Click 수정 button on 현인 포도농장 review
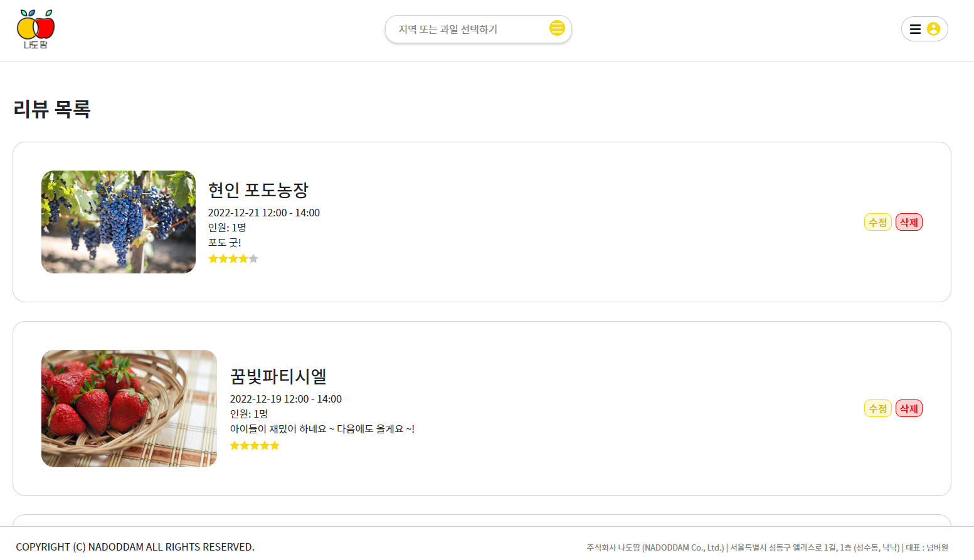The height and width of the screenshot is (560, 974). 877,221
